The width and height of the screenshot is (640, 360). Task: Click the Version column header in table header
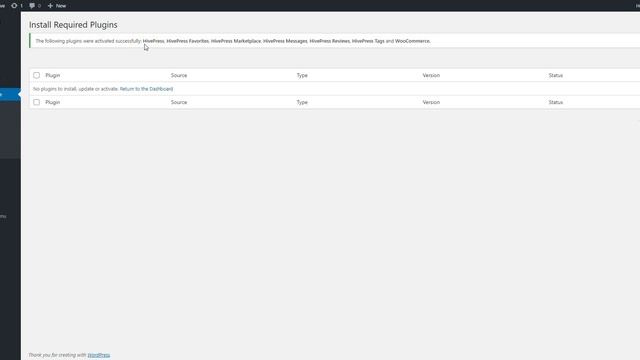(x=431, y=76)
